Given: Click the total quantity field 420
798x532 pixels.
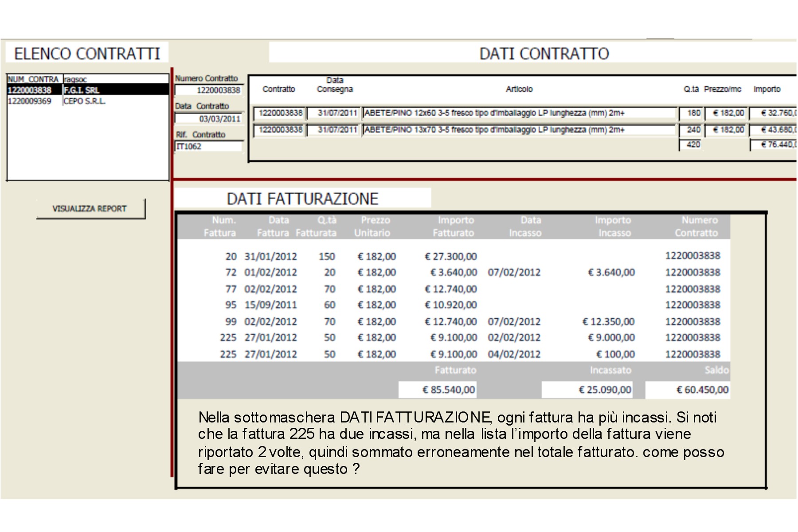Looking at the screenshot, I should (x=691, y=145).
